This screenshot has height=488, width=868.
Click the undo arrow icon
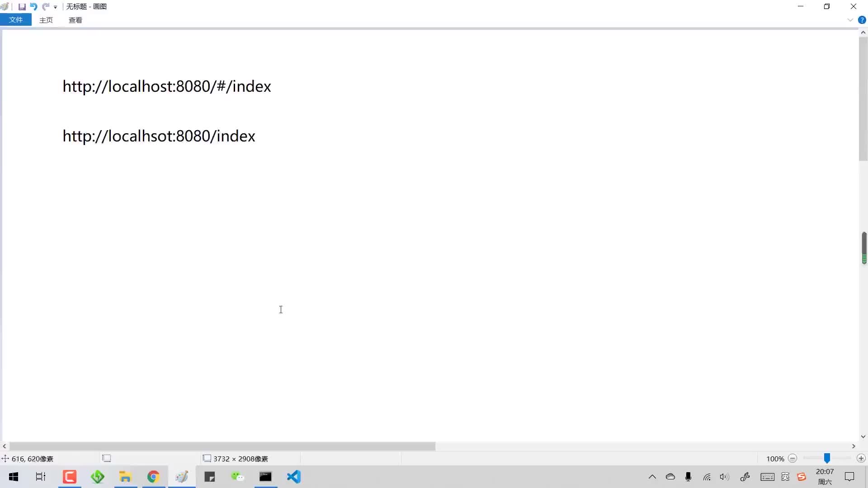pos(33,6)
